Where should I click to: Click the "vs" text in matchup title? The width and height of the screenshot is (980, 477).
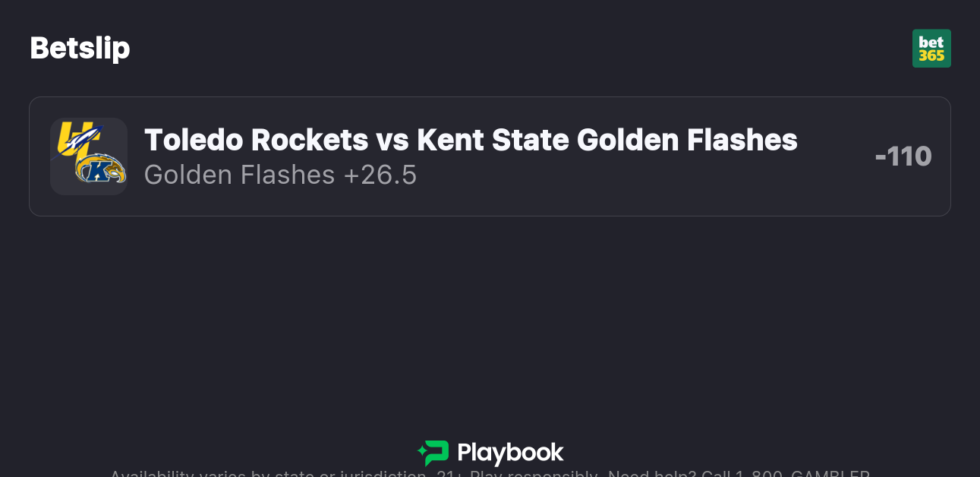[x=392, y=140]
